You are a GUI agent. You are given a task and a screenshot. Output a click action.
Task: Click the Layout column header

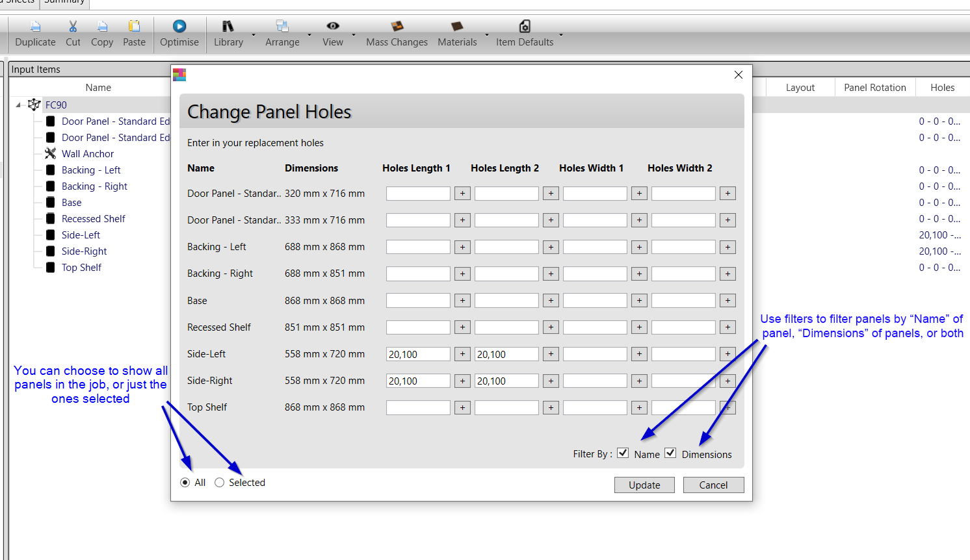pyautogui.click(x=800, y=88)
